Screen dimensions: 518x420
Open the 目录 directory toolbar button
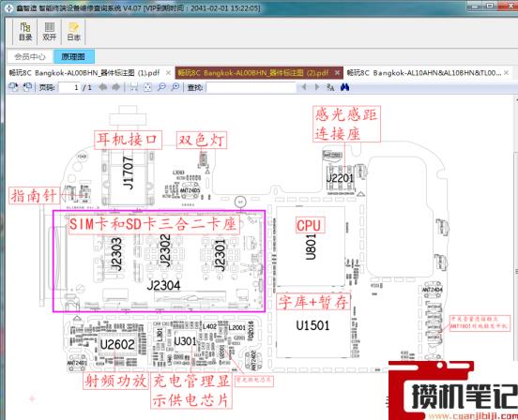pos(25,32)
